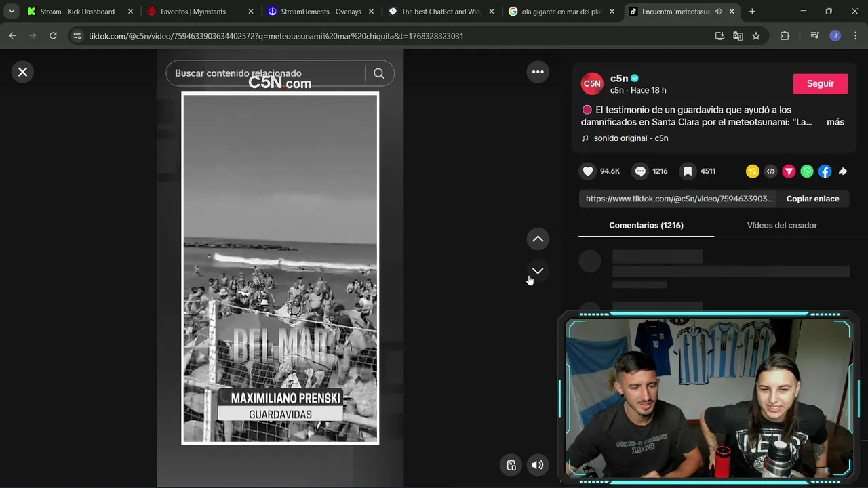This screenshot has height=488, width=868.
Task: Close the Myinstants browser tab
Action: pyautogui.click(x=251, y=12)
